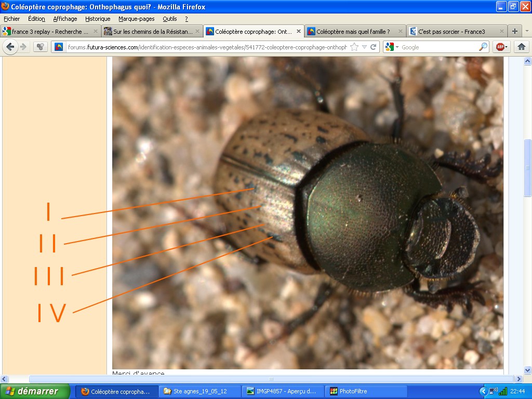The height and width of the screenshot is (399, 532).
Task: Click the network connection tray icon
Action: coord(493,391)
